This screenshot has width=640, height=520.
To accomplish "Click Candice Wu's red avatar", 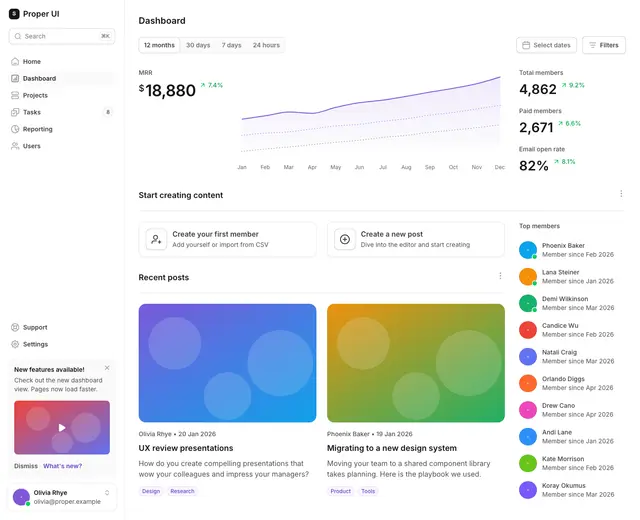I will click(528, 330).
